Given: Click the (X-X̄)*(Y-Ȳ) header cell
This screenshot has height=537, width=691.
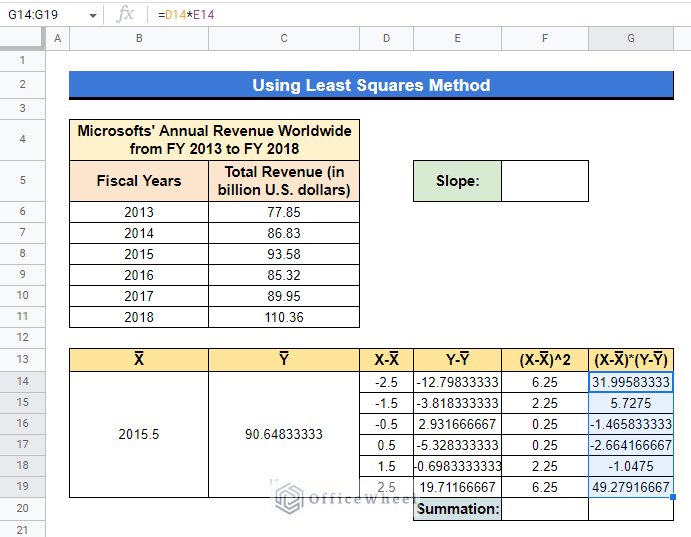Looking at the screenshot, I should pyautogui.click(x=631, y=360).
